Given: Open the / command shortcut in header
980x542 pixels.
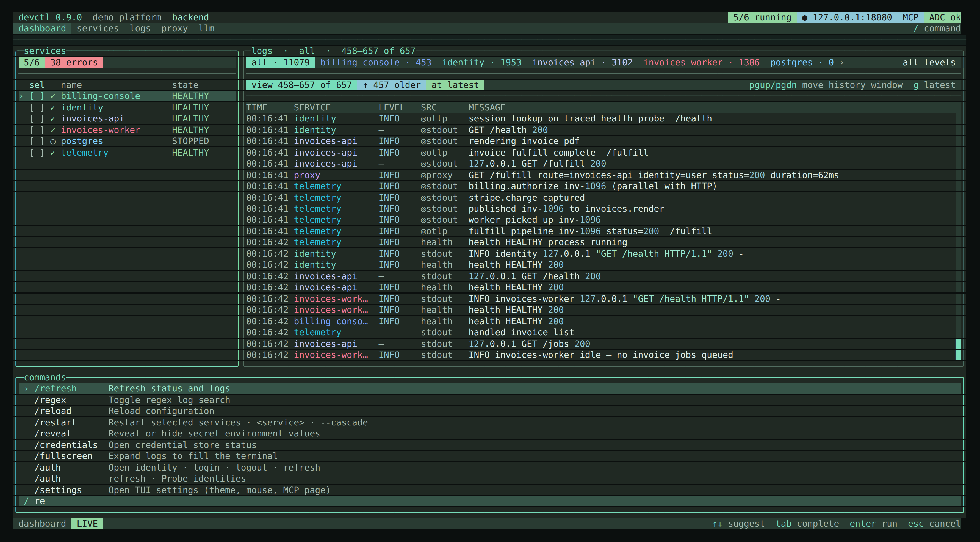Looking at the screenshot, I should tap(937, 29).
